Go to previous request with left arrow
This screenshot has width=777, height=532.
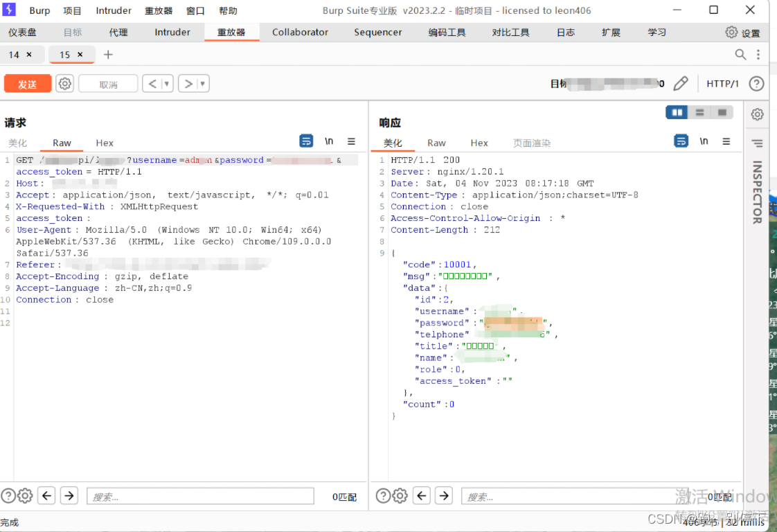(152, 84)
